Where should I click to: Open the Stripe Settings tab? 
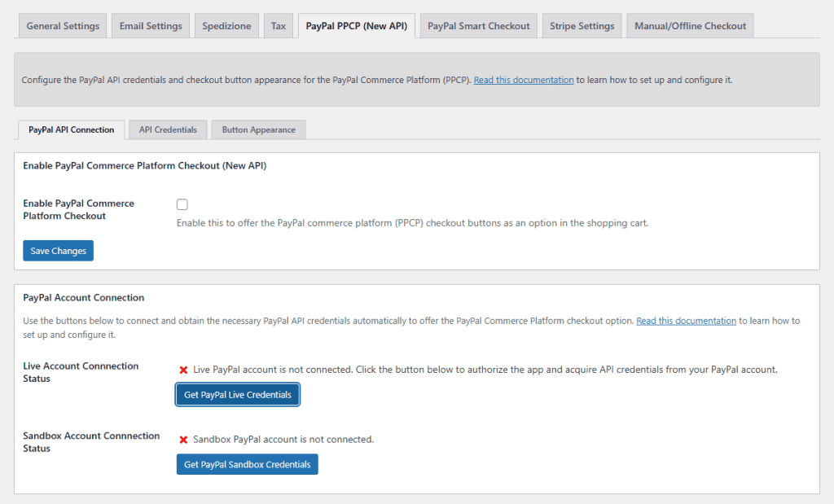coord(582,25)
